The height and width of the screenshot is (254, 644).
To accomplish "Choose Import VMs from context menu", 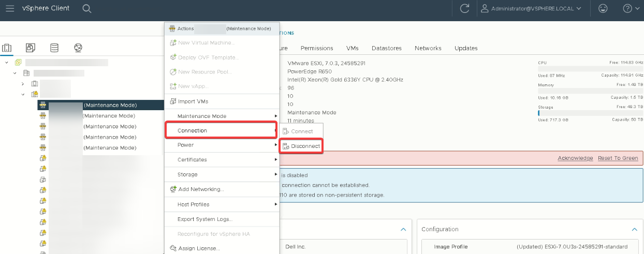I will tap(222, 101).
